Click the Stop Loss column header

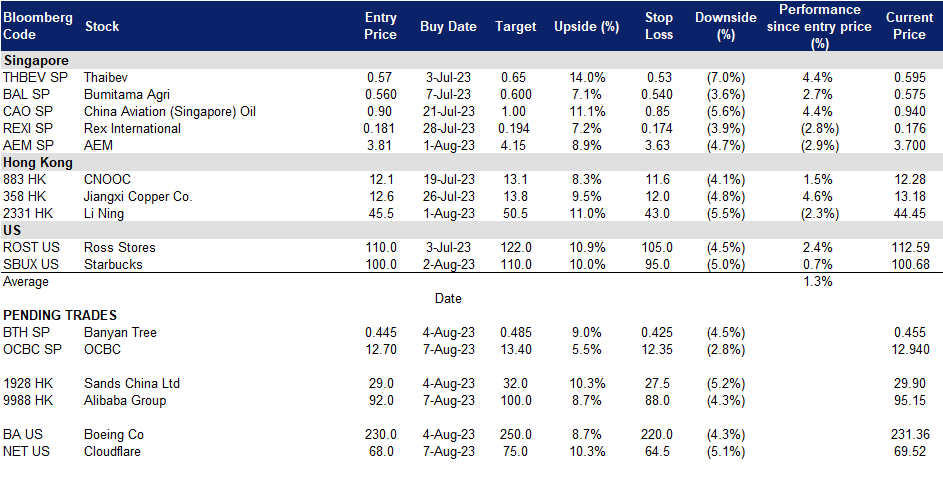[x=659, y=26]
